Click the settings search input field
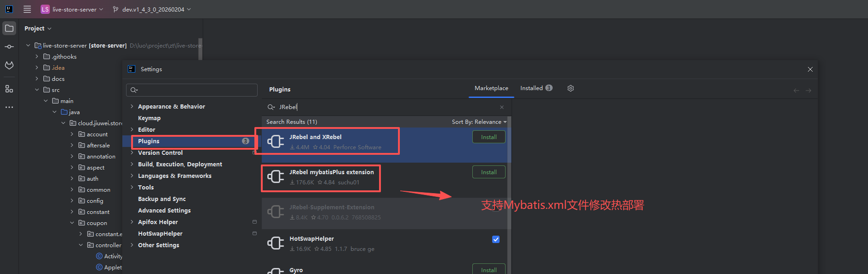 (x=192, y=90)
